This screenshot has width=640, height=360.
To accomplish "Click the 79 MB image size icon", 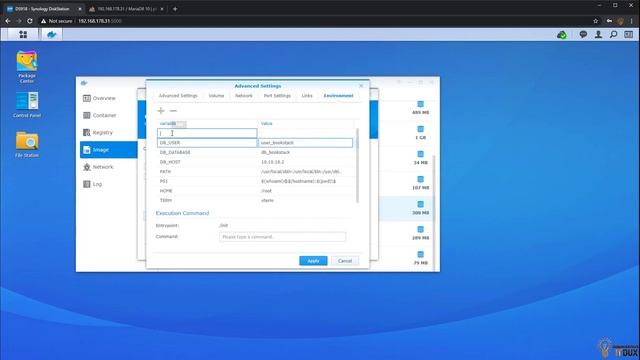I will point(420,255).
